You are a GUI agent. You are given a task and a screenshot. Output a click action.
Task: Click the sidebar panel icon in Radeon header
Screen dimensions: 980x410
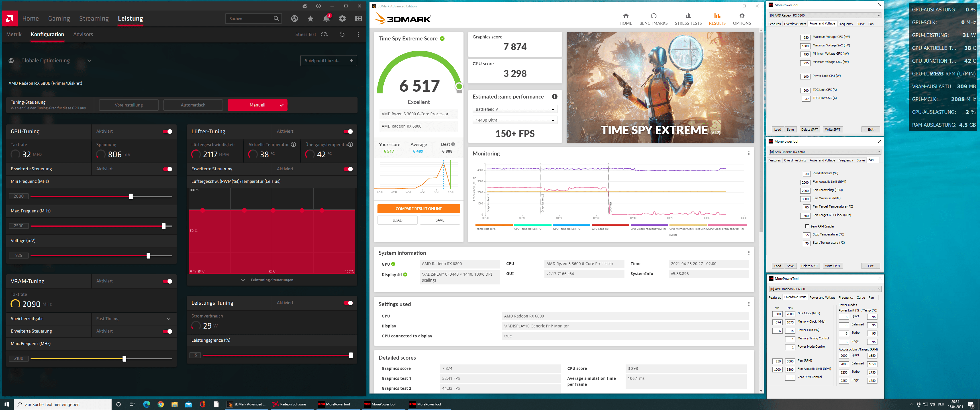click(x=358, y=18)
